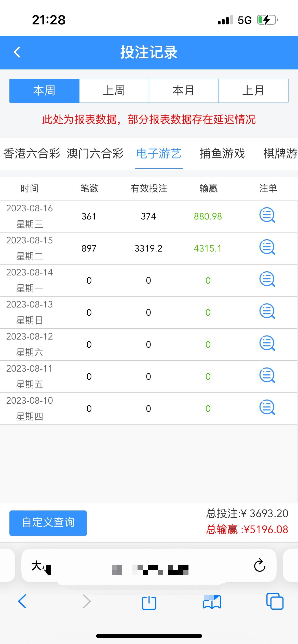Select the 上月 time range

click(253, 91)
